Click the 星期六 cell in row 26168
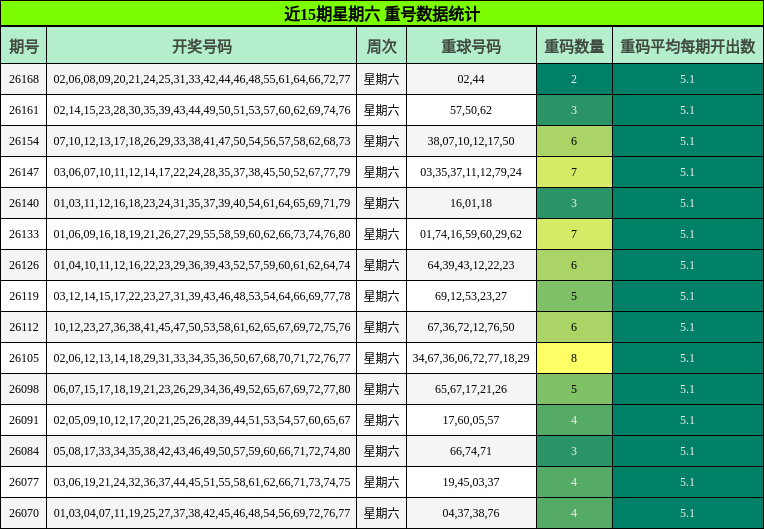The height and width of the screenshot is (529, 764). point(382,79)
